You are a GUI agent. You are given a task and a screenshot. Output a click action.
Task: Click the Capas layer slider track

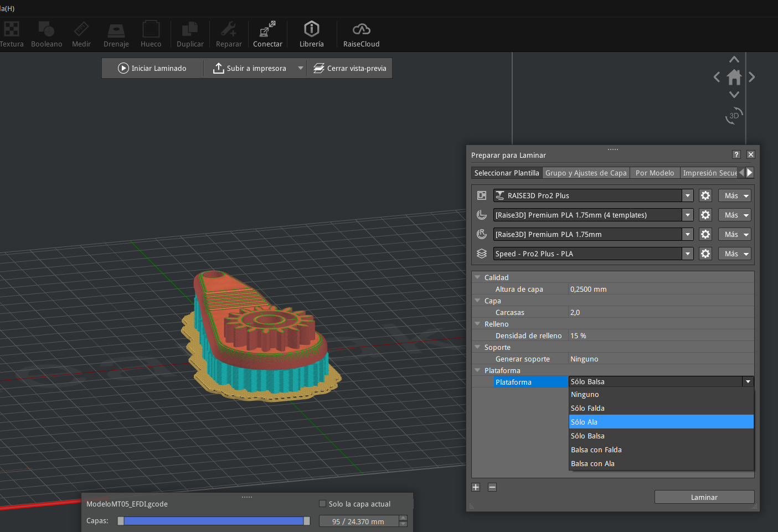pyautogui.click(x=213, y=521)
